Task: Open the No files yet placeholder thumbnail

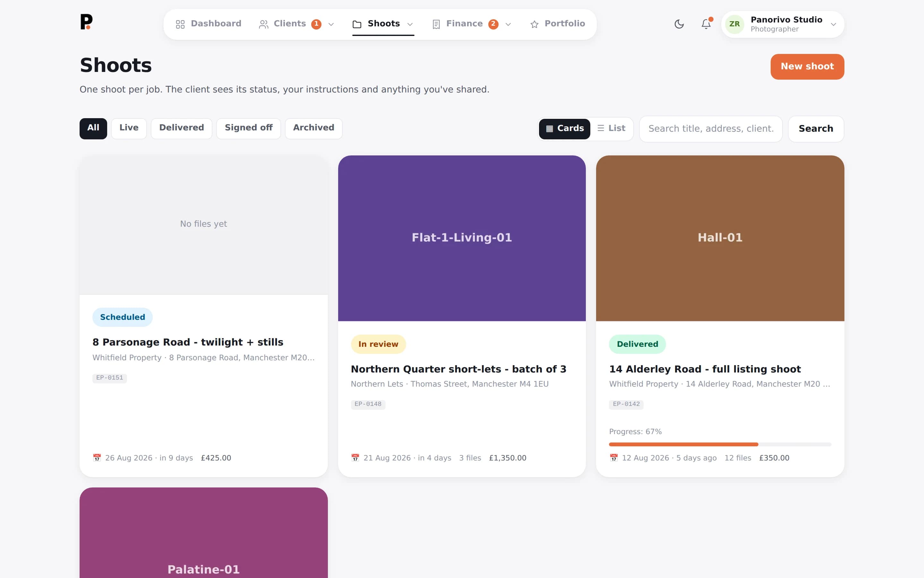Action: pos(203,225)
